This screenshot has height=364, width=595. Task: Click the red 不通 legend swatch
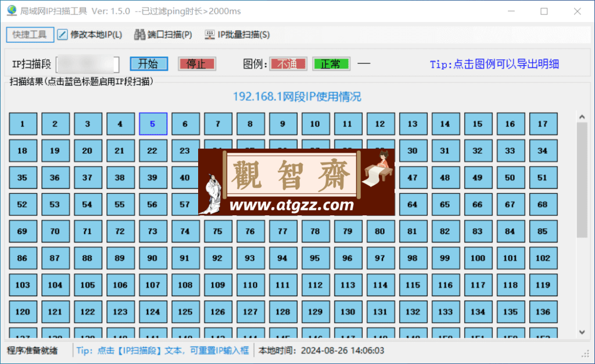pyautogui.click(x=288, y=64)
